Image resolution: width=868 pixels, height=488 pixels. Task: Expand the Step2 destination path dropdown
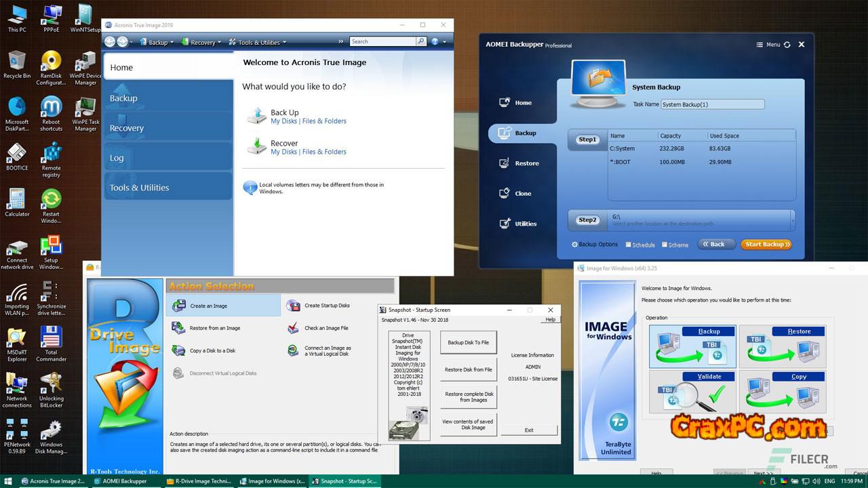click(791, 220)
